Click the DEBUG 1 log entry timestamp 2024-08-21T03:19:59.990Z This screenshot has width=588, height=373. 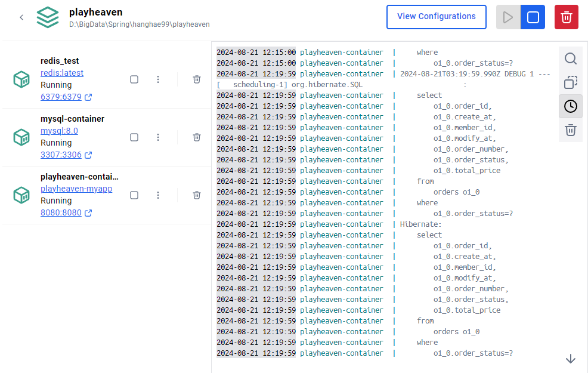pos(450,74)
